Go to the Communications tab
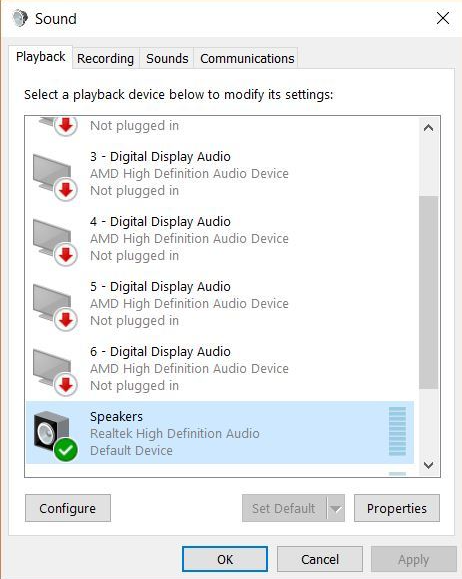The height and width of the screenshot is (579, 462). (x=247, y=58)
